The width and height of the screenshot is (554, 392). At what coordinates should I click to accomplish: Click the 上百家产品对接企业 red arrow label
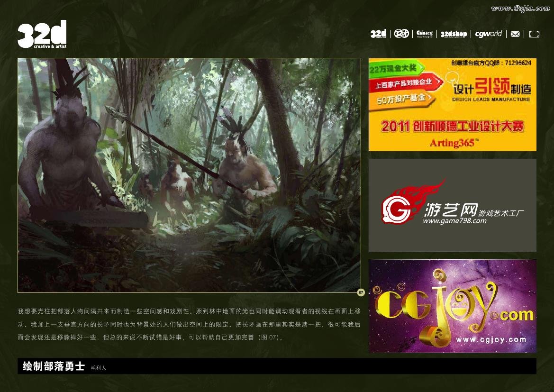click(x=406, y=83)
